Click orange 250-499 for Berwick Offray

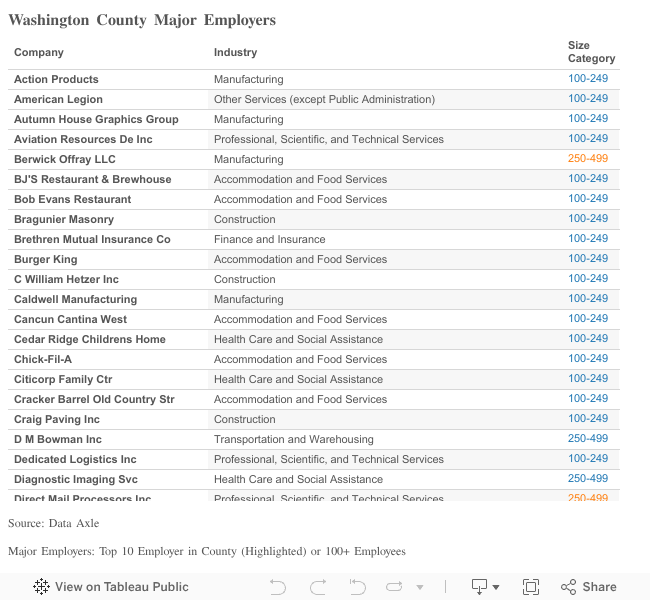click(x=587, y=159)
